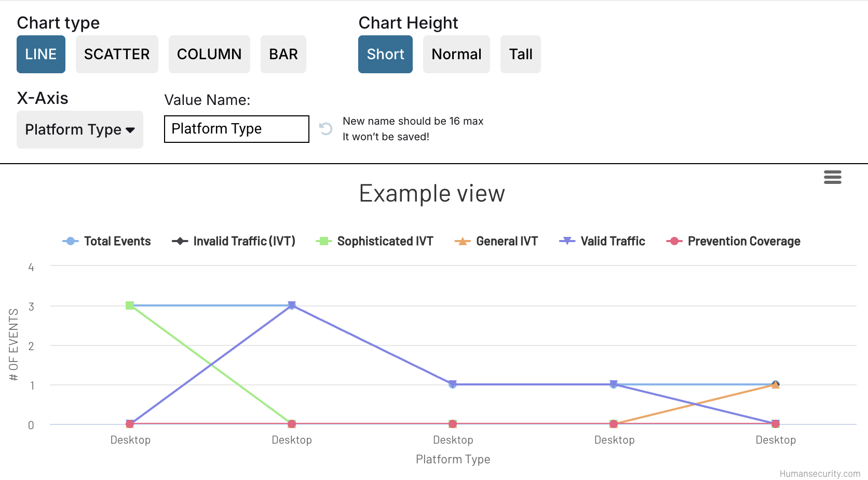Viewport: 868px width, 480px height.
Task: Click inside the Value Name text field
Action: coord(236,129)
